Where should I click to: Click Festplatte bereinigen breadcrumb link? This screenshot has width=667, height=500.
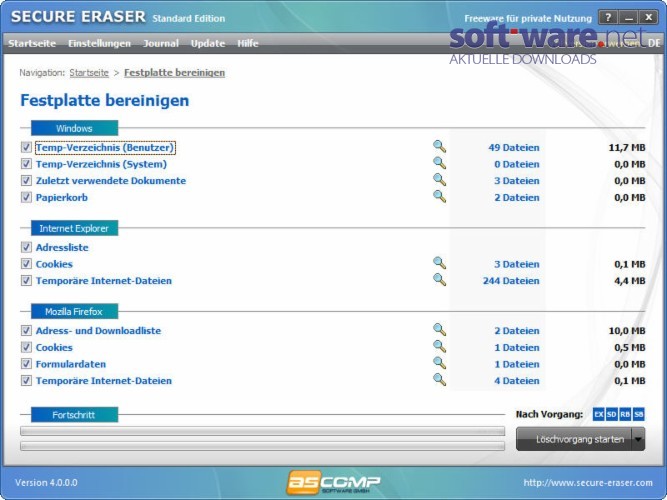(174, 73)
